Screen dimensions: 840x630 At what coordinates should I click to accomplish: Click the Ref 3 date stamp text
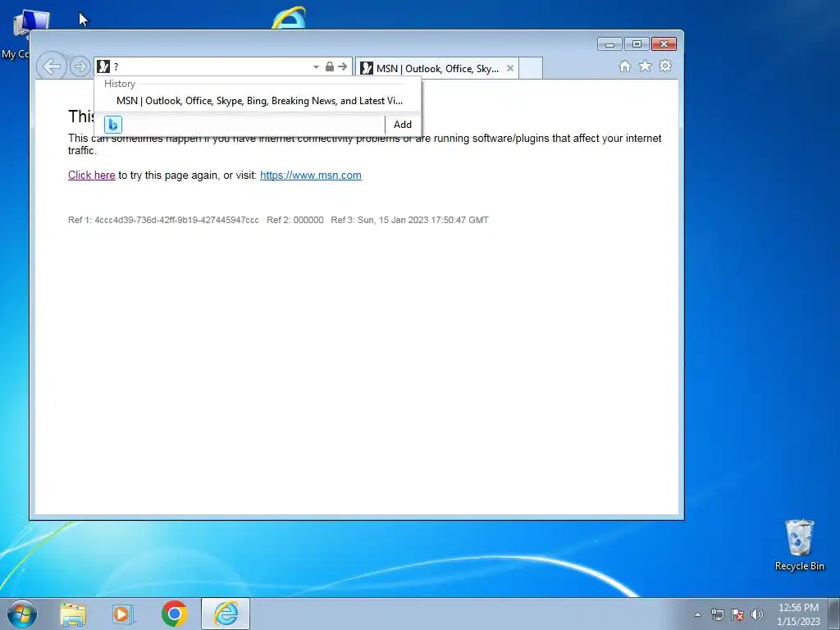point(410,220)
